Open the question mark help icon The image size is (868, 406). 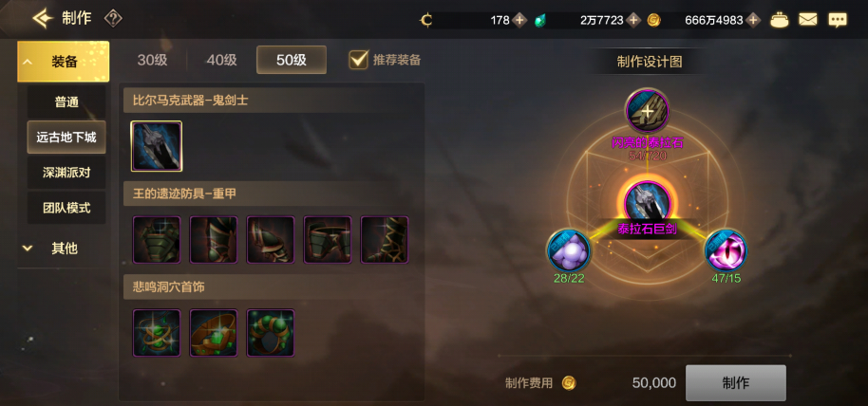pyautogui.click(x=113, y=19)
